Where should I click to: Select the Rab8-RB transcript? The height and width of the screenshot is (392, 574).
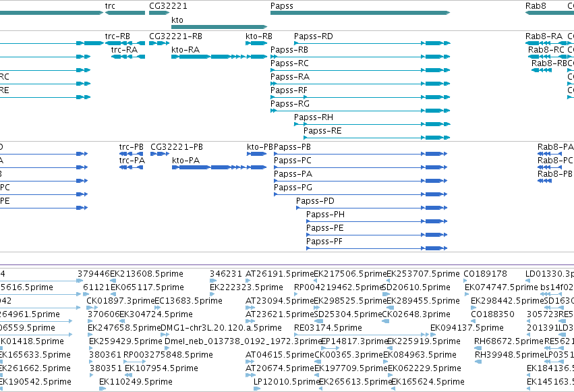(x=542, y=70)
